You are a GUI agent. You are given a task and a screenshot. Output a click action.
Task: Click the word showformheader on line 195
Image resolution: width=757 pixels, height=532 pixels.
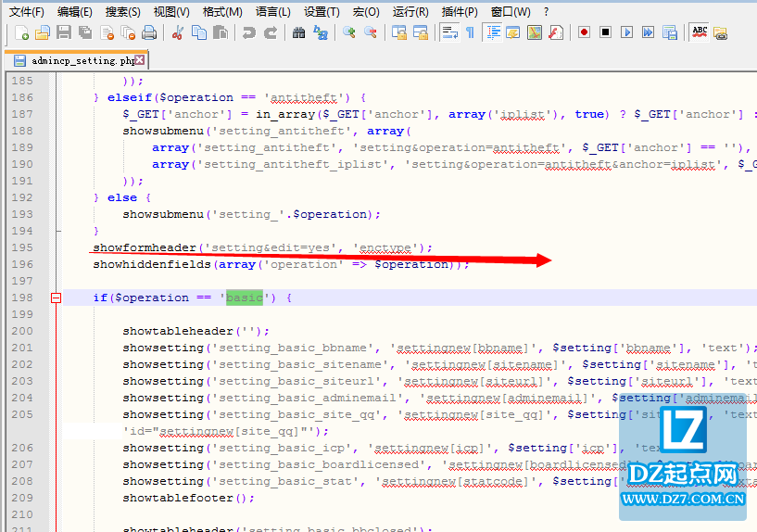tap(145, 247)
